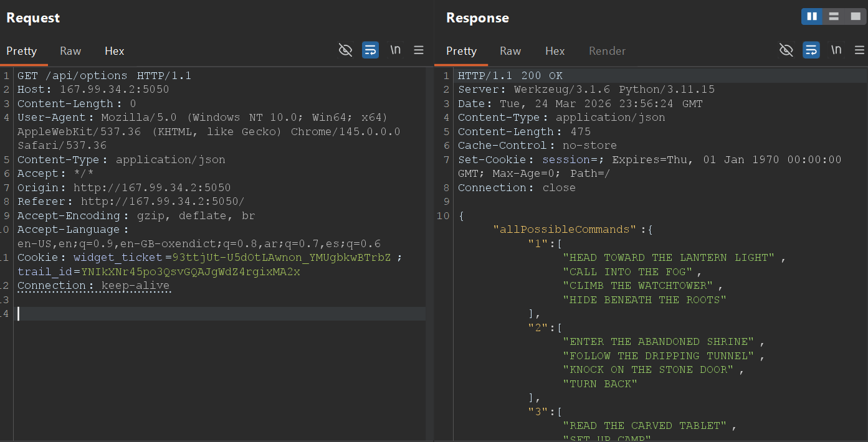Select side-by-side layout icon
Viewport: 868px width, 442px height.
click(812, 17)
